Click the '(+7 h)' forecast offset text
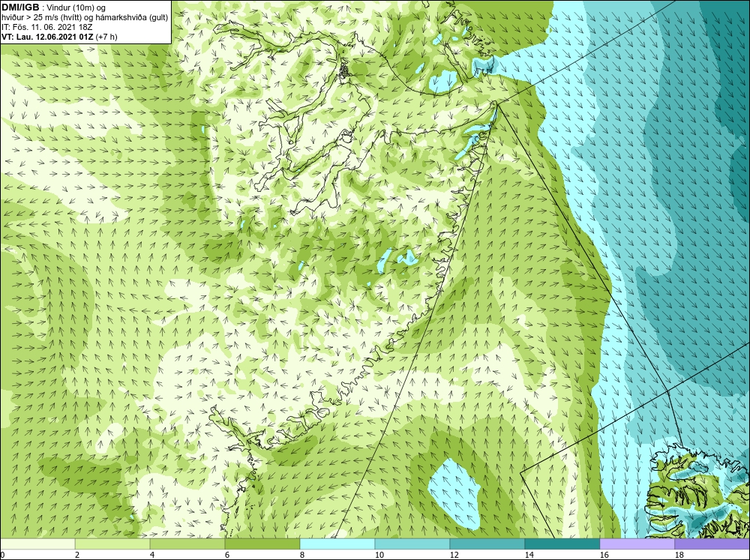The image size is (750, 560). pos(106,36)
